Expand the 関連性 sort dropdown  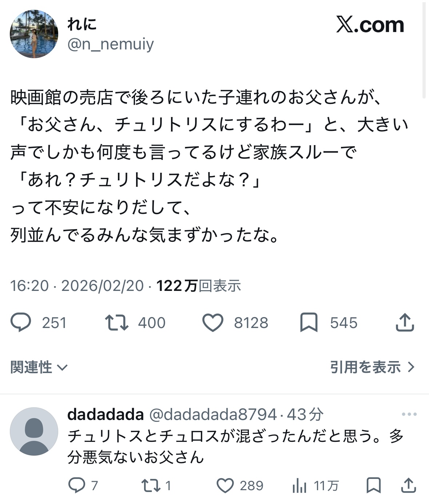click(39, 367)
